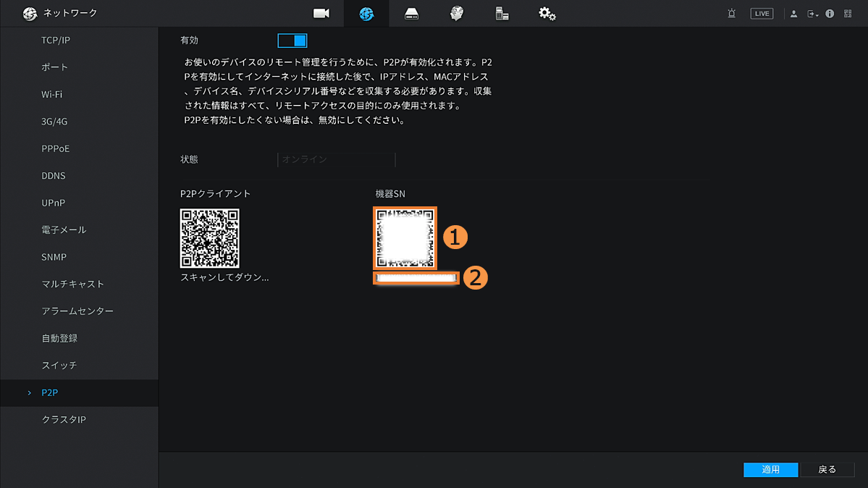Open system settings gears icon
The width and height of the screenshot is (868, 488).
pos(547,14)
